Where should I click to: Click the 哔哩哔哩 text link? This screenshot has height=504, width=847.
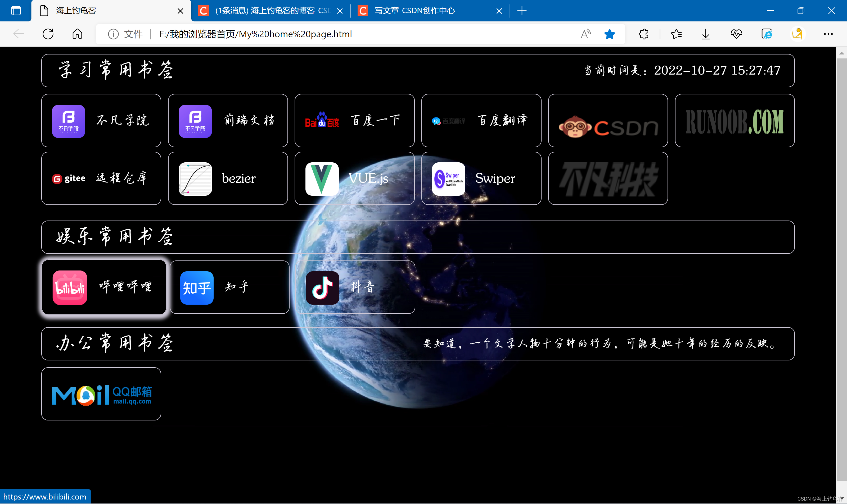(x=125, y=287)
